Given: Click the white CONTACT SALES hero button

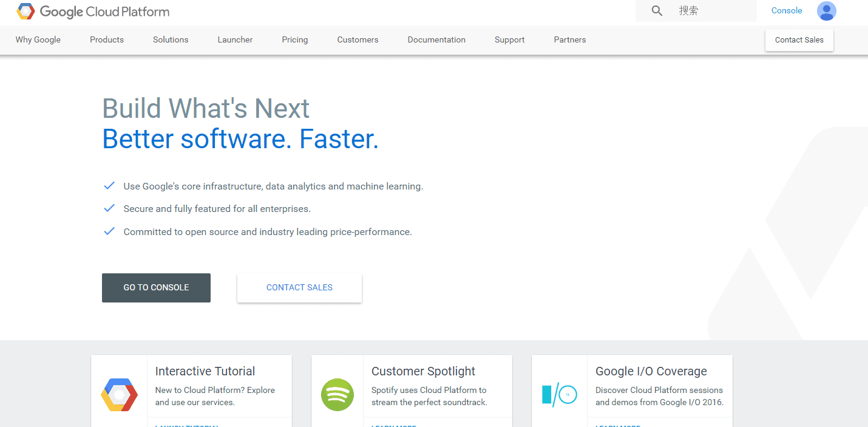Looking at the screenshot, I should (299, 288).
